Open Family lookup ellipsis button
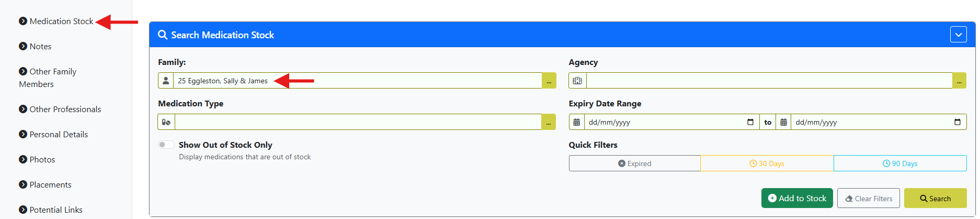 [x=549, y=81]
